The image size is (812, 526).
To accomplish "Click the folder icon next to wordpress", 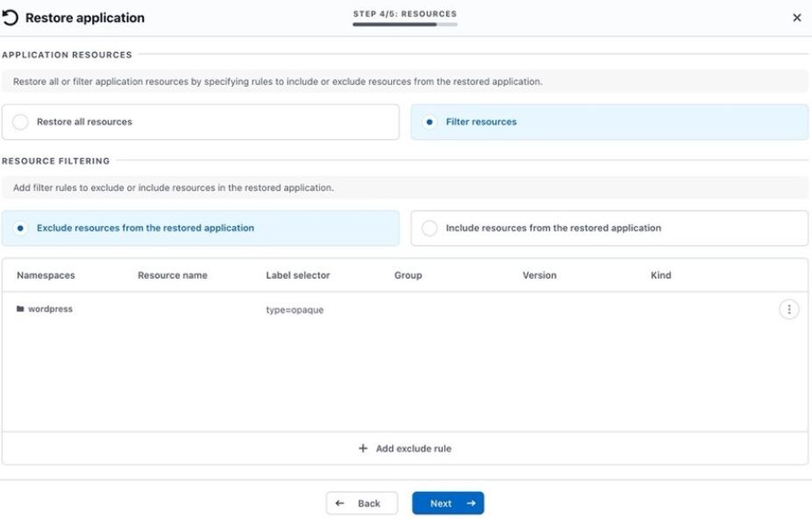I will click(20, 309).
